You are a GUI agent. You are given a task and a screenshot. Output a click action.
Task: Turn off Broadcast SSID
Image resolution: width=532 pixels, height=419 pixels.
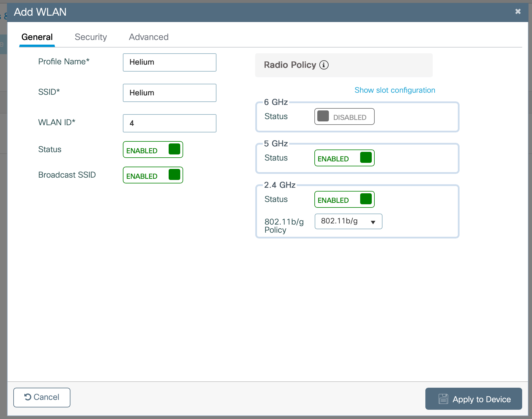pos(153,175)
